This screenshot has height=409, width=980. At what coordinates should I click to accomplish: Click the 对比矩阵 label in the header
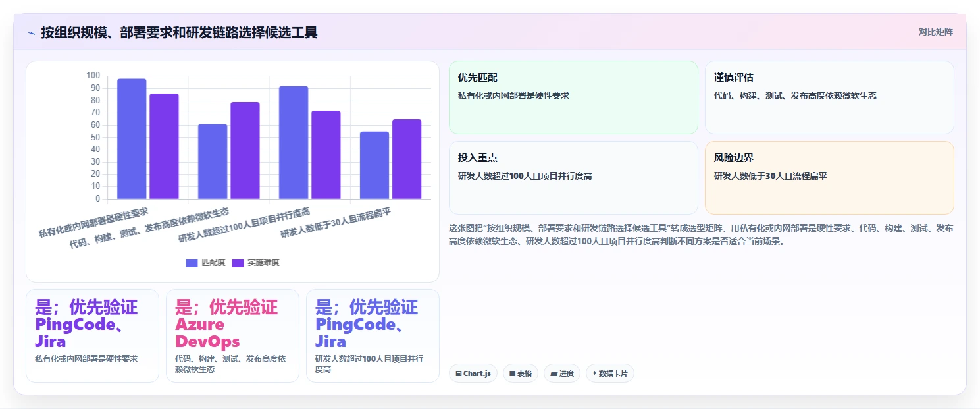935,32
